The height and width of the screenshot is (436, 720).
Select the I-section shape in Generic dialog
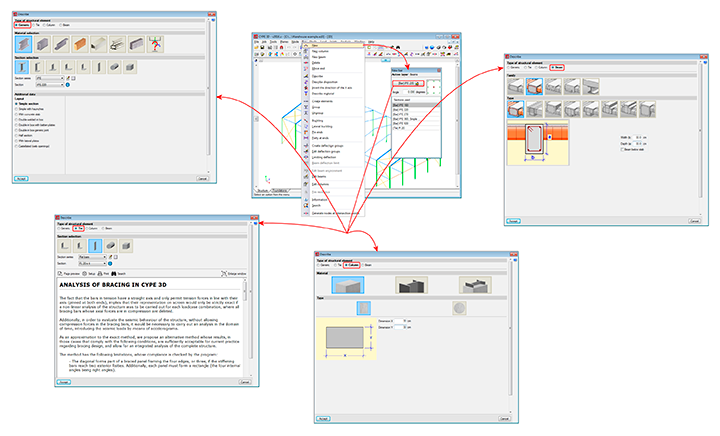tap(22, 67)
